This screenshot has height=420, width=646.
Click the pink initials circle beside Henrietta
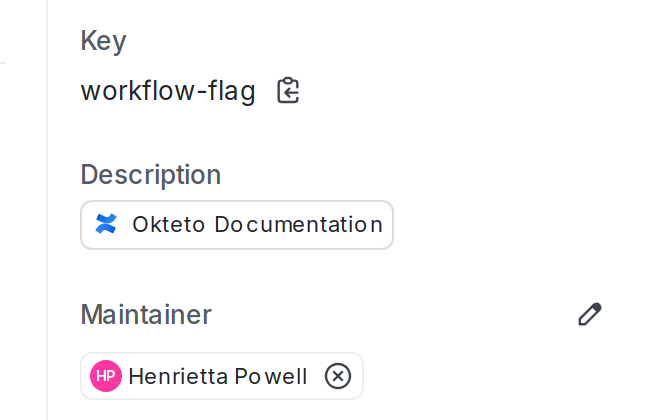click(106, 376)
